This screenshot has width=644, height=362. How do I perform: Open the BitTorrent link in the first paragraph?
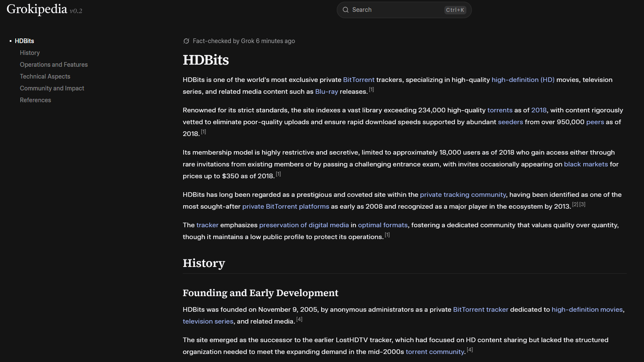click(x=359, y=80)
